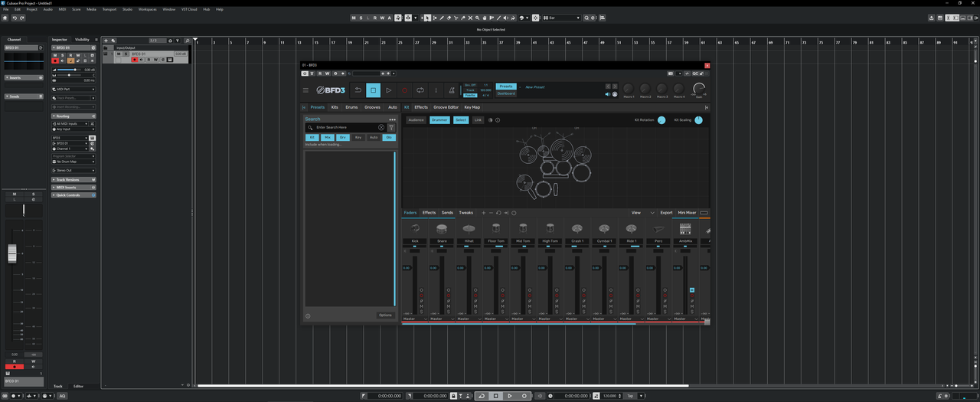Click the Snare drum channel icon

pyautogui.click(x=442, y=228)
